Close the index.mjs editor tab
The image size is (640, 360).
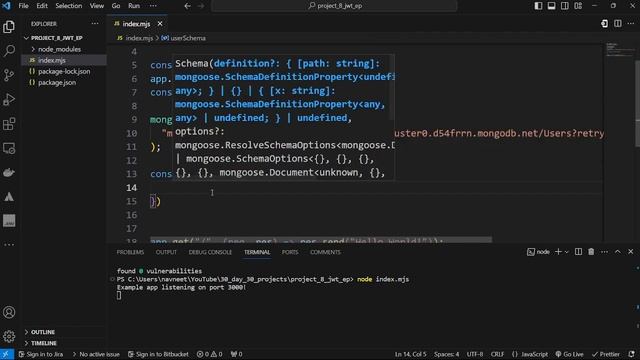(160, 24)
